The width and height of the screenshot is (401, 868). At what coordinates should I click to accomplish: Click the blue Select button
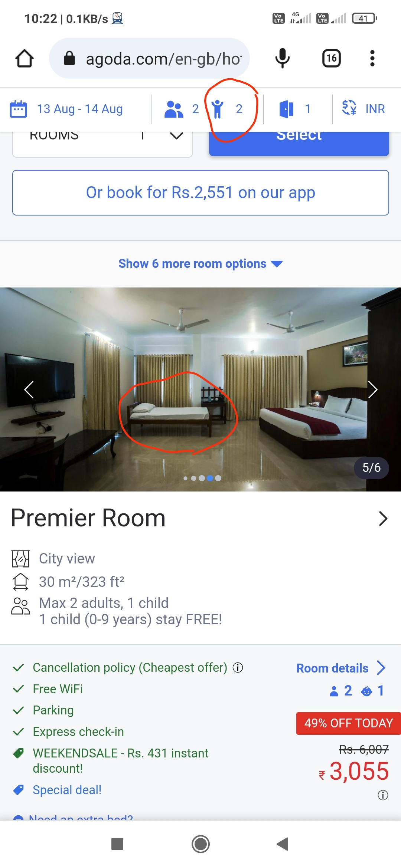299,143
